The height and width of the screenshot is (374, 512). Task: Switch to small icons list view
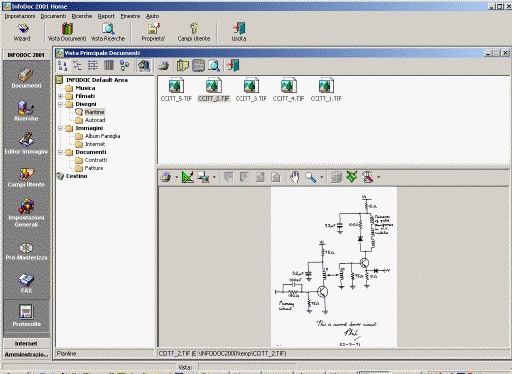[x=77, y=65]
